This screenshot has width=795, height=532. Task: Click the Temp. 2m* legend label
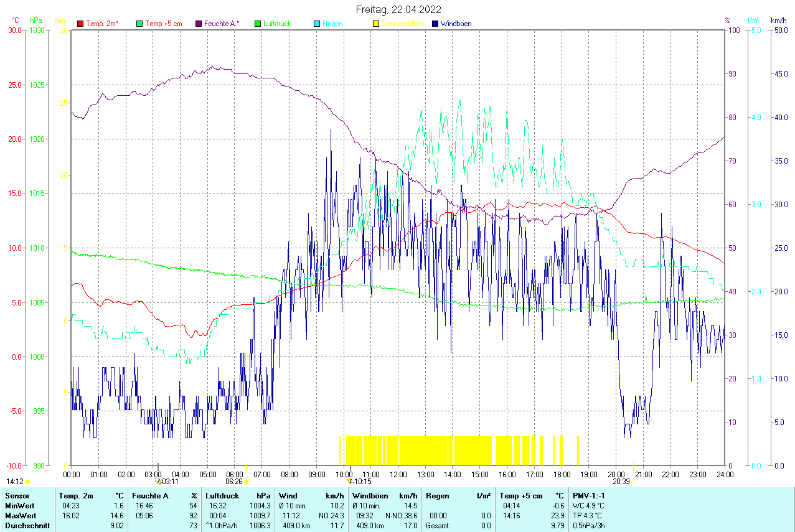click(102, 24)
